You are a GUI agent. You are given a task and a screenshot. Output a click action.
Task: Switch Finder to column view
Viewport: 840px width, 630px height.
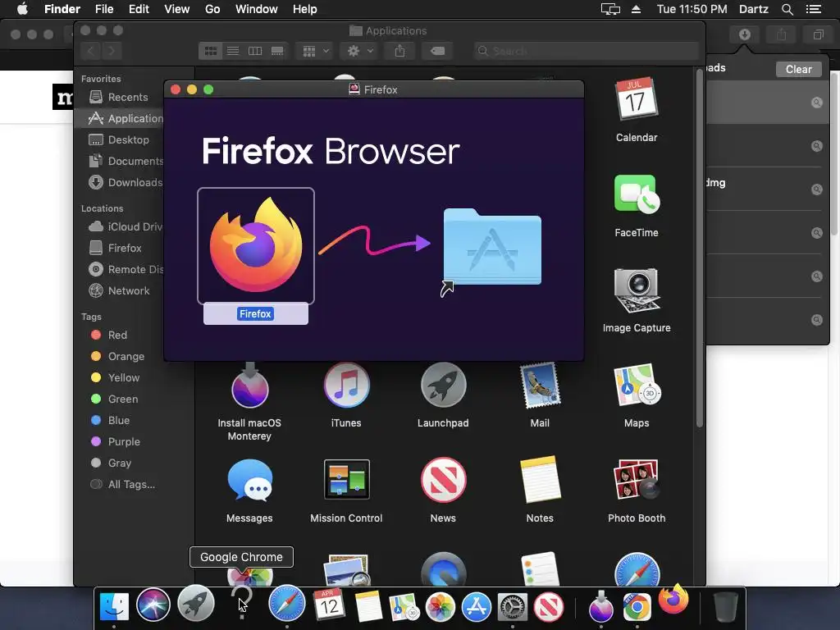(x=255, y=51)
